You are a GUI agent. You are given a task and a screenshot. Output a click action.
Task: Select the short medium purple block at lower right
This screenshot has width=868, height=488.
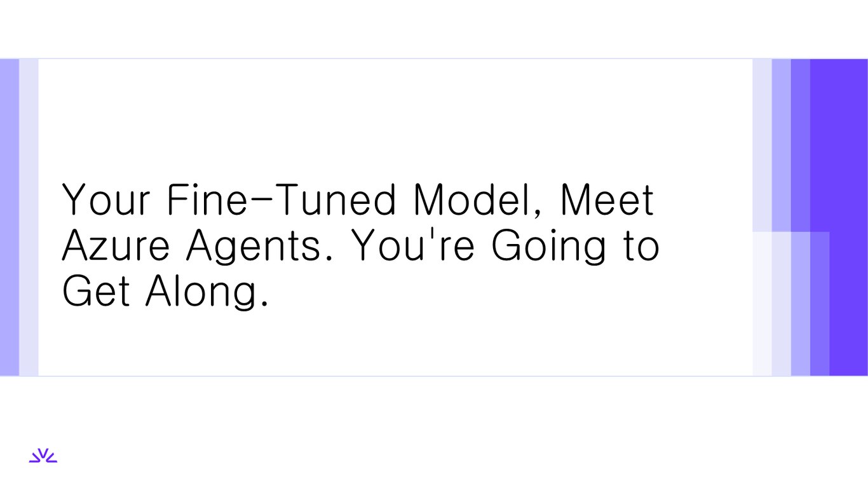[820, 304]
